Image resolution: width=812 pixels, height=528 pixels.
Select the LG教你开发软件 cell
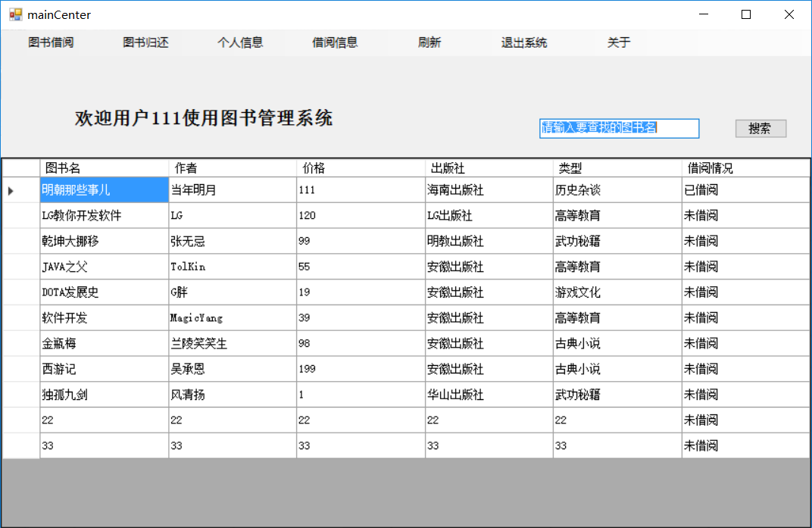point(104,216)
